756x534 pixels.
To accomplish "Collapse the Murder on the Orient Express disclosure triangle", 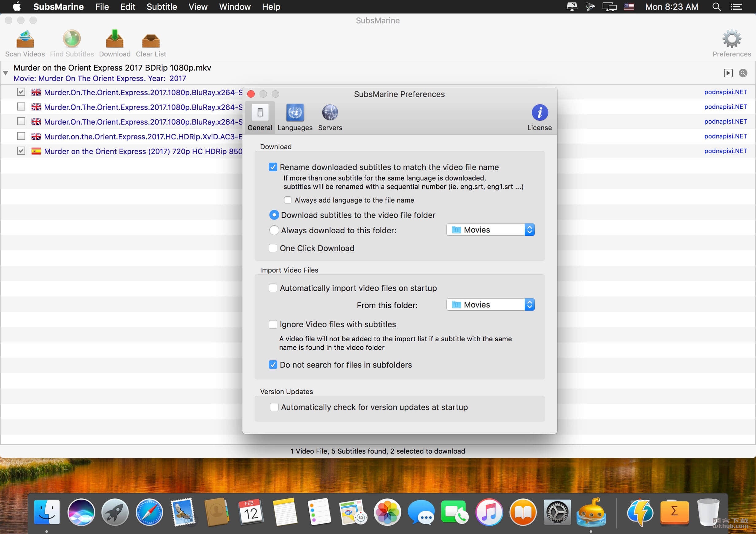I will point(6,73).
